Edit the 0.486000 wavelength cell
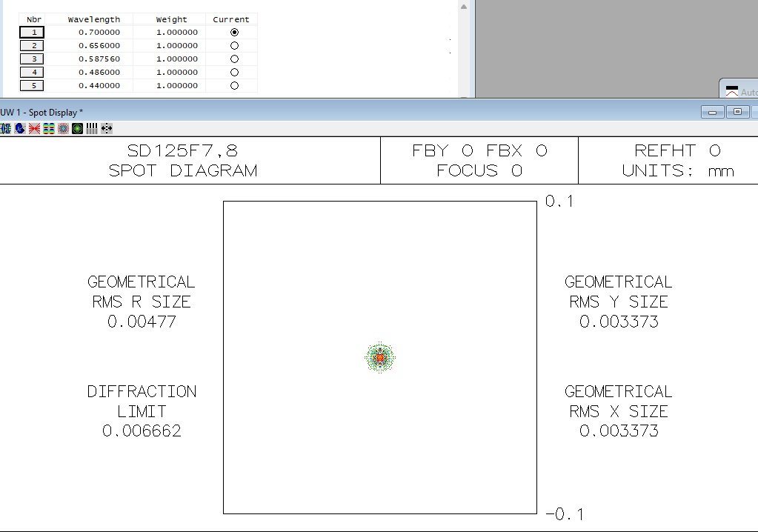This screenshot has height=532, width=758. [90, 73]
